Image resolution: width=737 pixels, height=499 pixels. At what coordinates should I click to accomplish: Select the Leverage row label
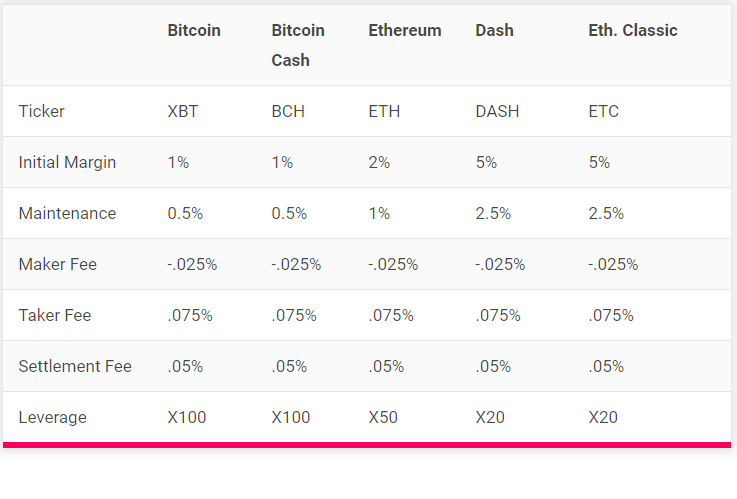point(53,418)
